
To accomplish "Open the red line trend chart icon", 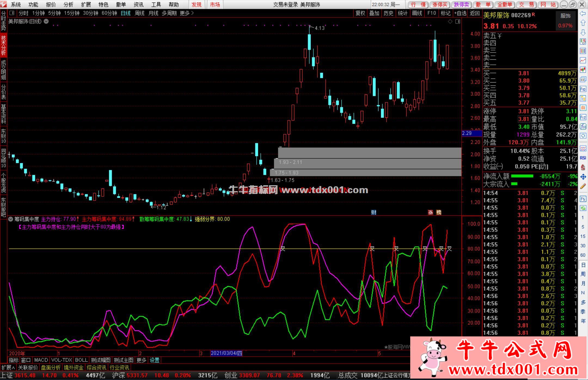I will pyautogui.click(x=583, y=60).
